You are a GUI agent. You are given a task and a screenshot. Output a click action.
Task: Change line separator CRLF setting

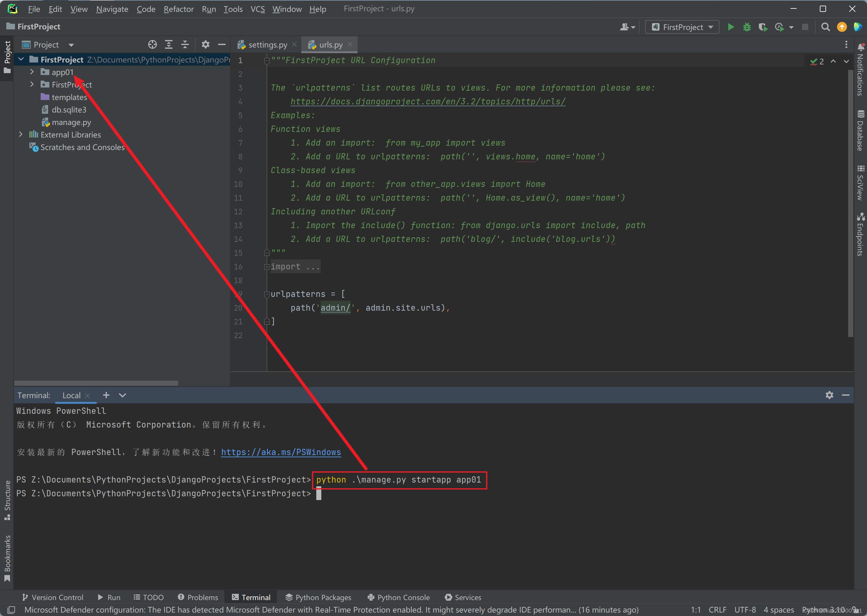(717, 609)
